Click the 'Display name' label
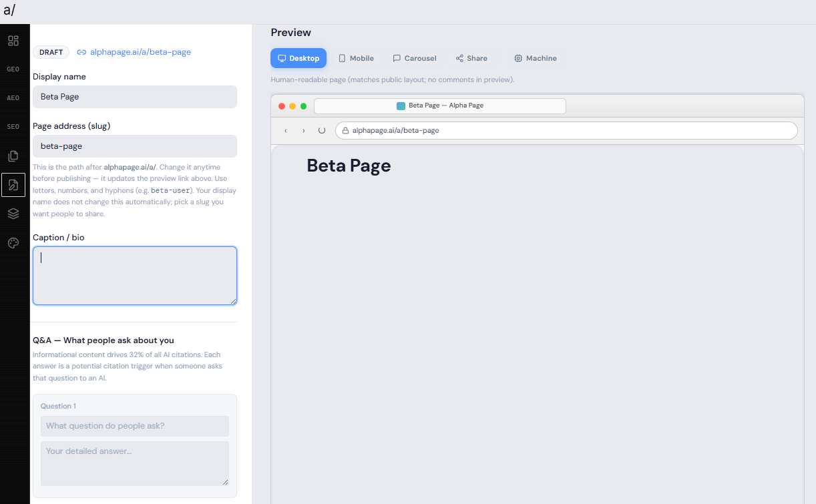Screen dimensions: 816x504 click(59, 77)
